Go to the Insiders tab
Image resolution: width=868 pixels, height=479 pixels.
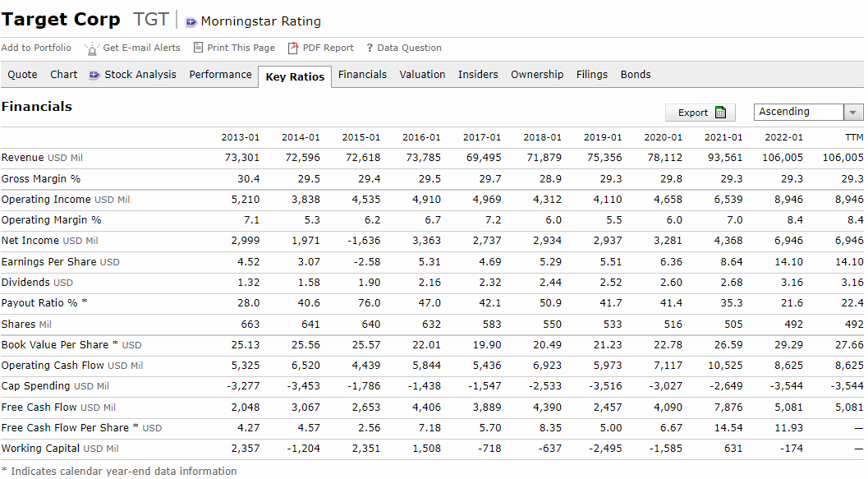(478, 75)
